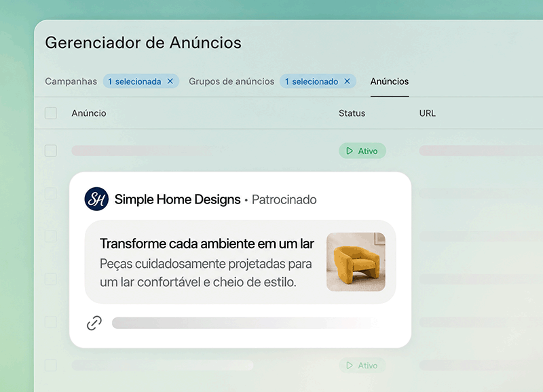The height and width of the screenshot is (392, 543).
Task: Switch to the Anúncios tab
Action: click(390, 81)
